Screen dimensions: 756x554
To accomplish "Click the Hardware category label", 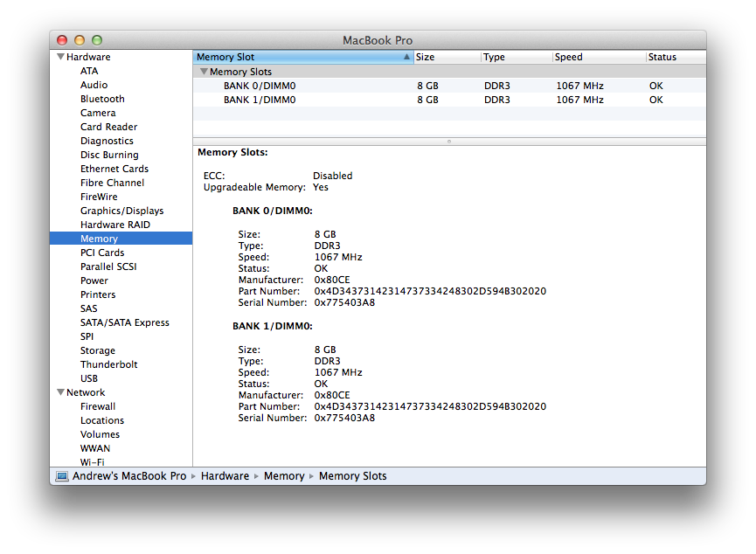I will click(x=88, y=57).
